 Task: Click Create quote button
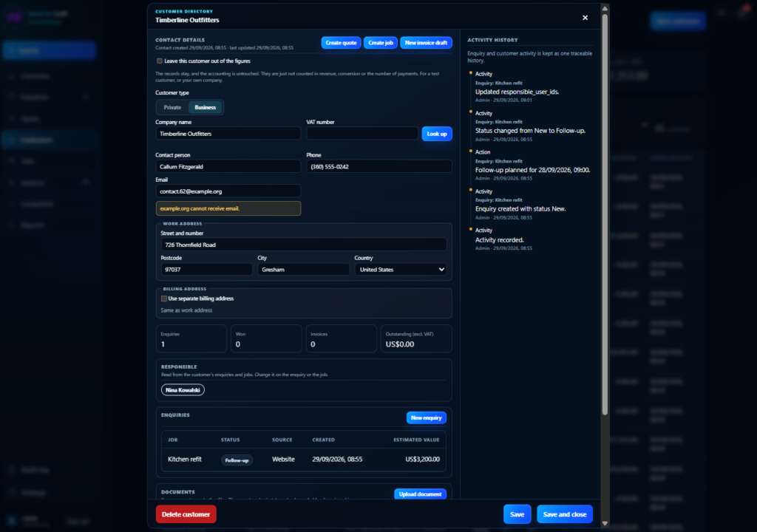pyautogui.click(x=341, y=43)
